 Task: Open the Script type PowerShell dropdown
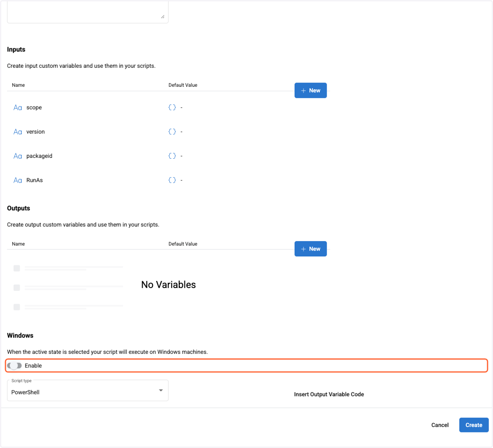88,390
